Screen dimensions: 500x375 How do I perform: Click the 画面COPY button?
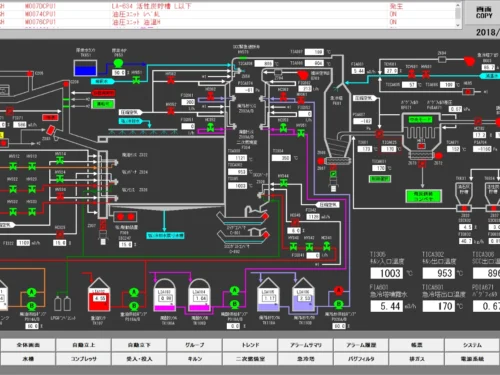tap(484, 13)
